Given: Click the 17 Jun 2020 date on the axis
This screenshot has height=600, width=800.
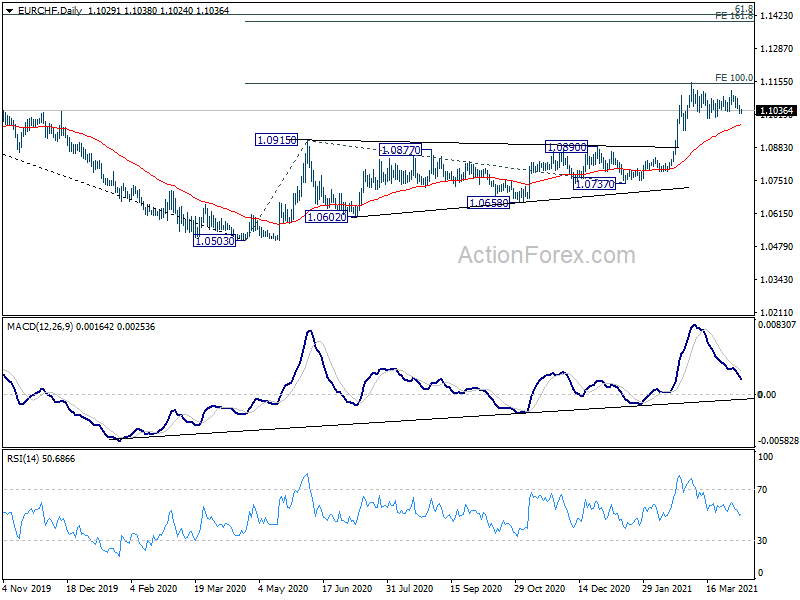Looking at the screenshot, I should point(346,590).
